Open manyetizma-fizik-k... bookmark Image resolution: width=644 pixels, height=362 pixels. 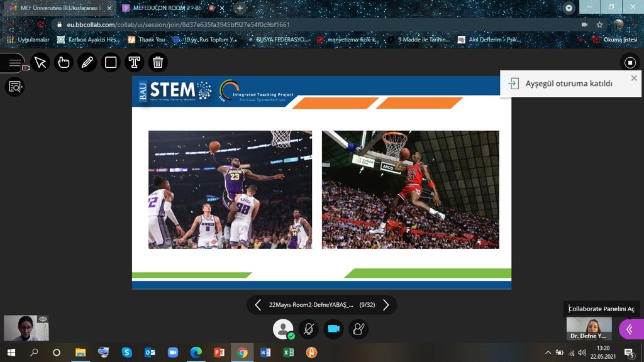coord(348,40)
